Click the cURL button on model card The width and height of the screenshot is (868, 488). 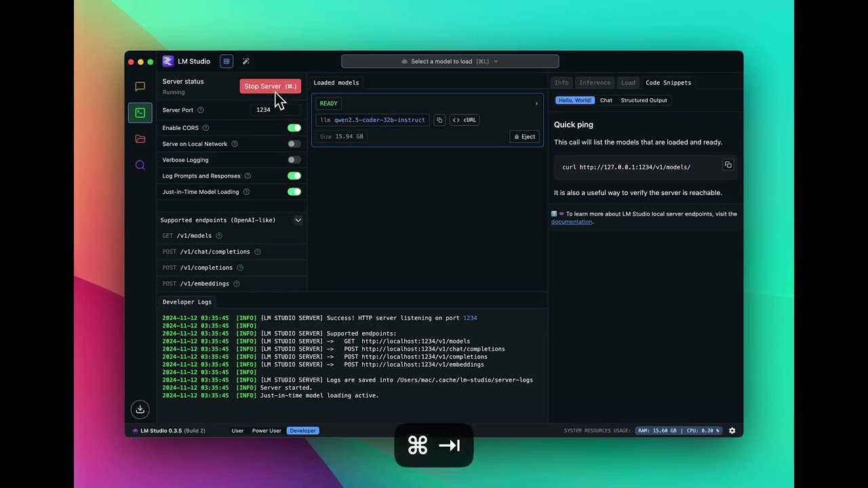click(465, 120)
